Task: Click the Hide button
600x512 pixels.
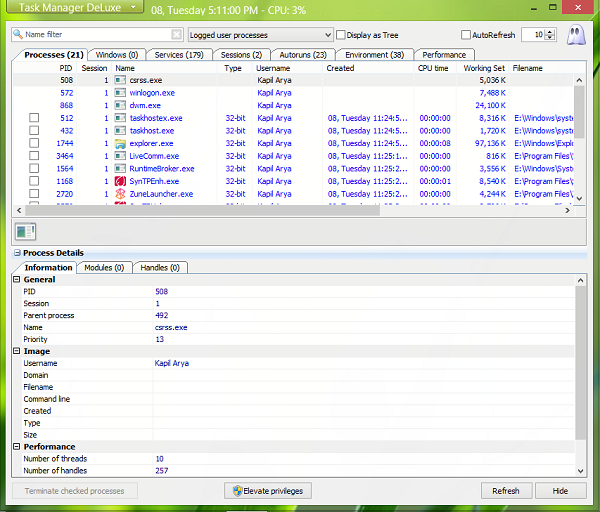Action: 560,491
